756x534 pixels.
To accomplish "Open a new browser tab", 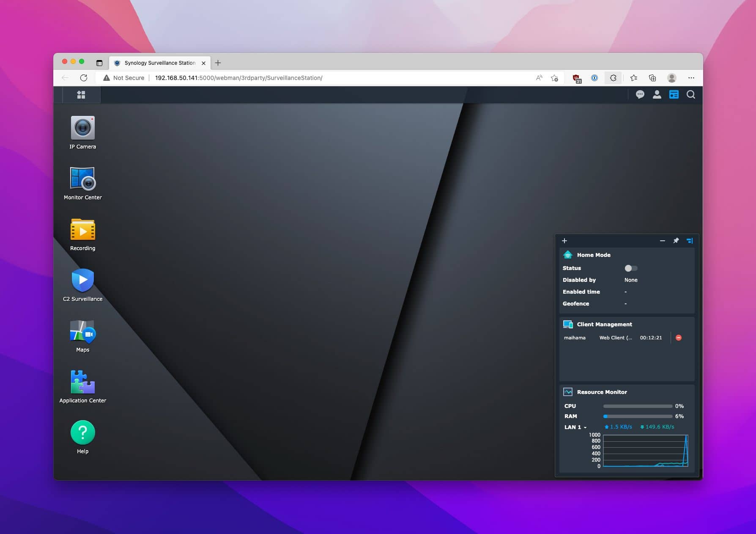I will pos(218,63).
